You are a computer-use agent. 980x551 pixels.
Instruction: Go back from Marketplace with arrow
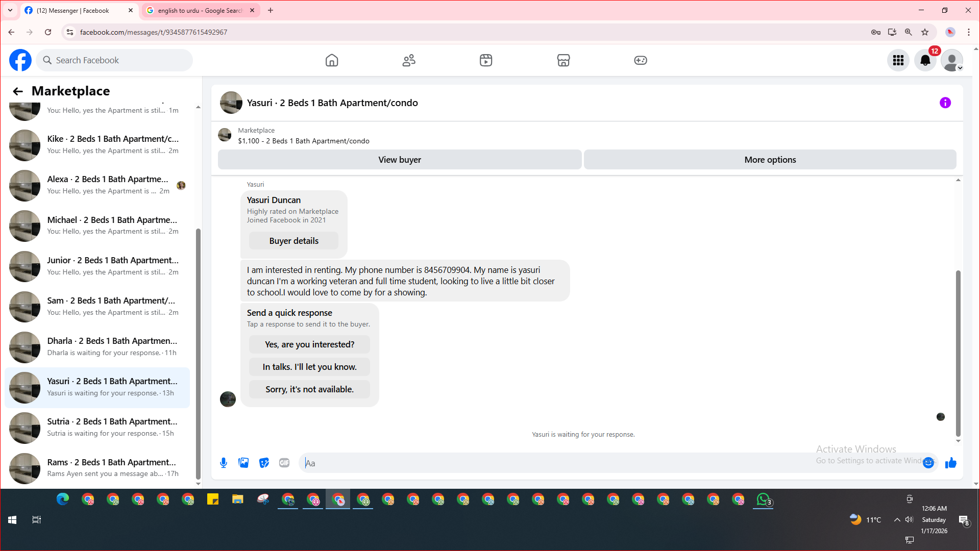pos(18,91)
